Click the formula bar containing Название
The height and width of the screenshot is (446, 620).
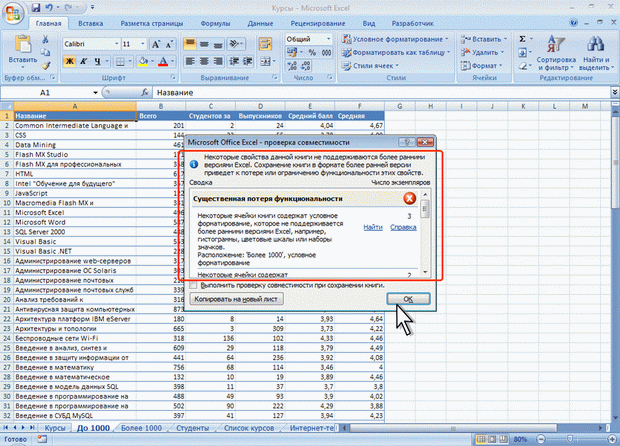[x=382, y=93]
